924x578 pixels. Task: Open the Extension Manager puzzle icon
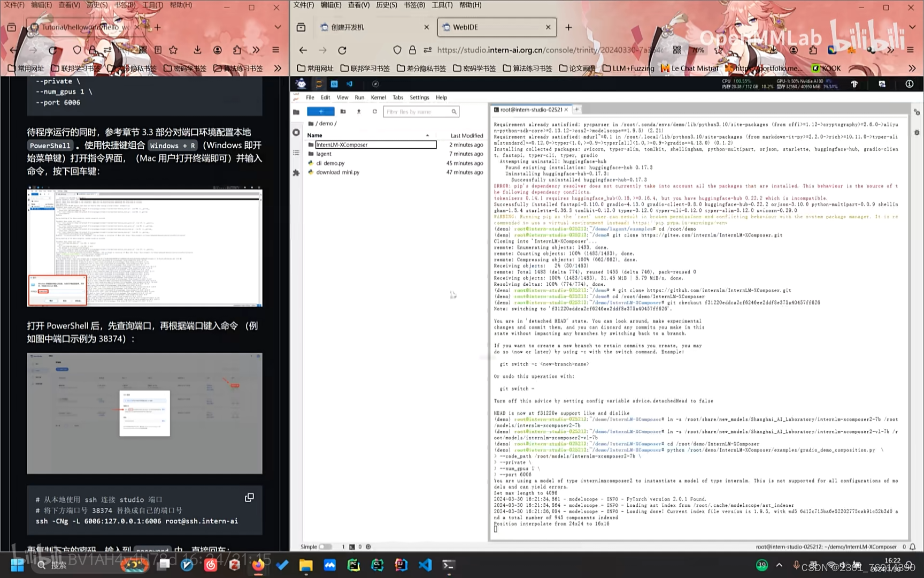tap(296, 173)
